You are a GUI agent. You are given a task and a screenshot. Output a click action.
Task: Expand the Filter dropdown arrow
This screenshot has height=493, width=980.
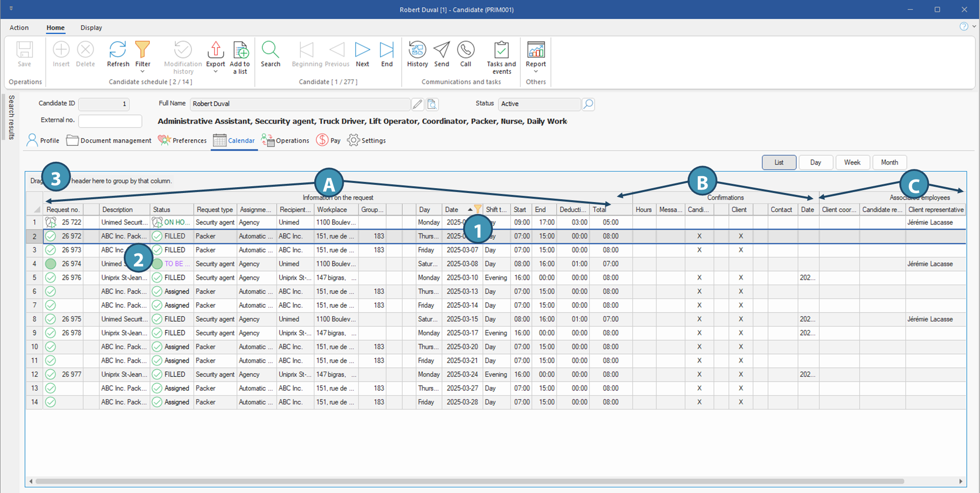[143, 72]
